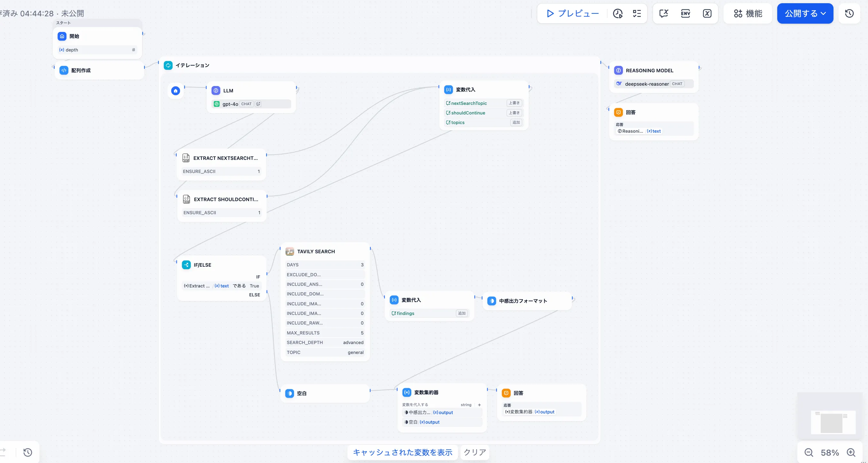The image size is (868, 463).
Task: Open the 58% zoom level menu
Action: 830,452
